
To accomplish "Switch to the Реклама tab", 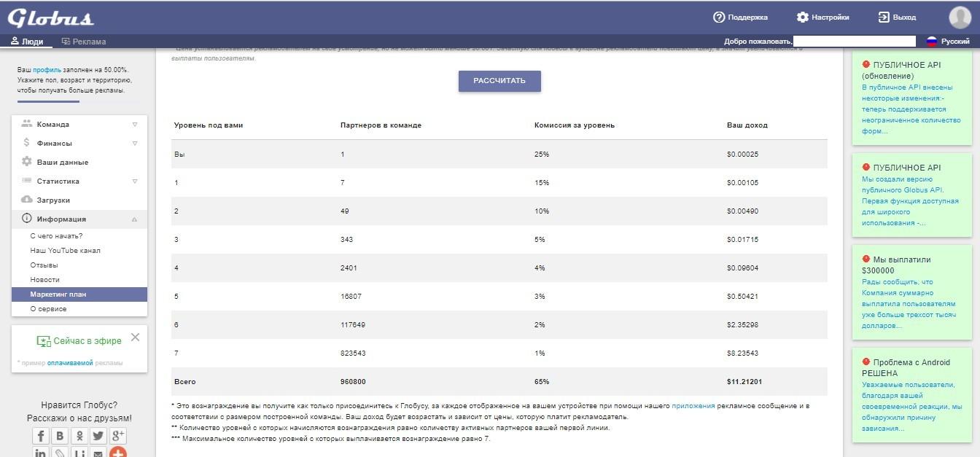I will click(84, 42).
